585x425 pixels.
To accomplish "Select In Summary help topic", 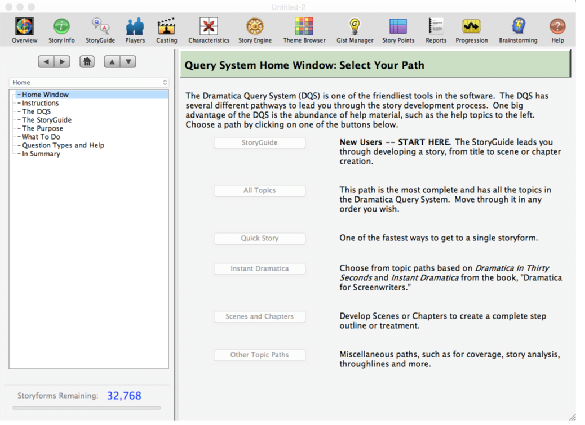I will tap(41, 154).
